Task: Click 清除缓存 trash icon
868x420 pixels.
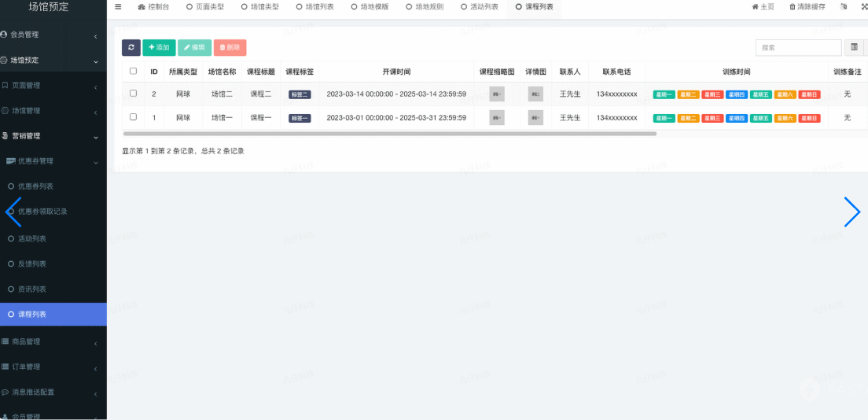Action: (793, 6)
